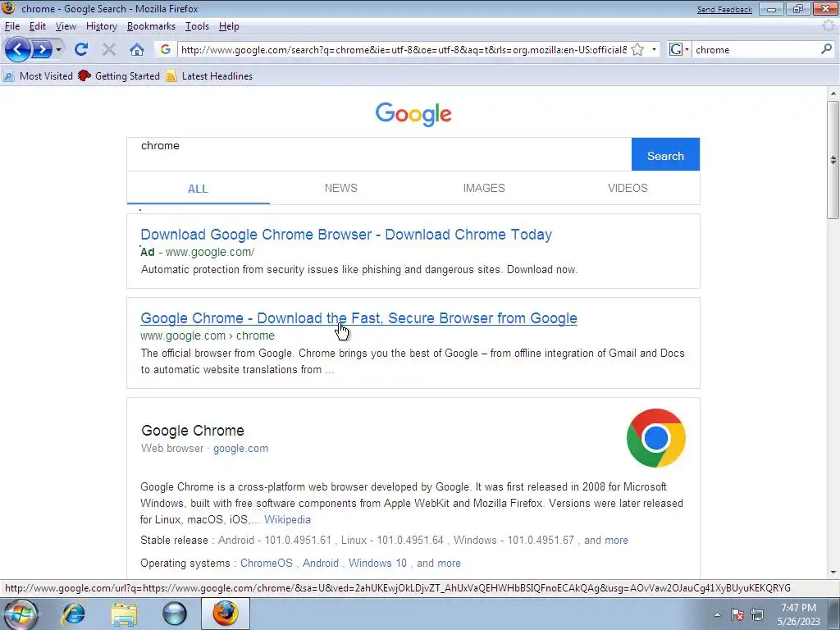Image resolution: width=840 pixels, height=630 pixels.
Task: Open the Windows Start menu orb
Action: pyautogui.click(x=21, y=614)
